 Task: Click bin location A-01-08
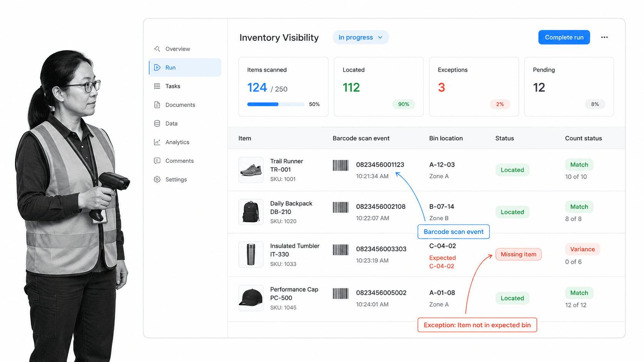click(442, 293)
